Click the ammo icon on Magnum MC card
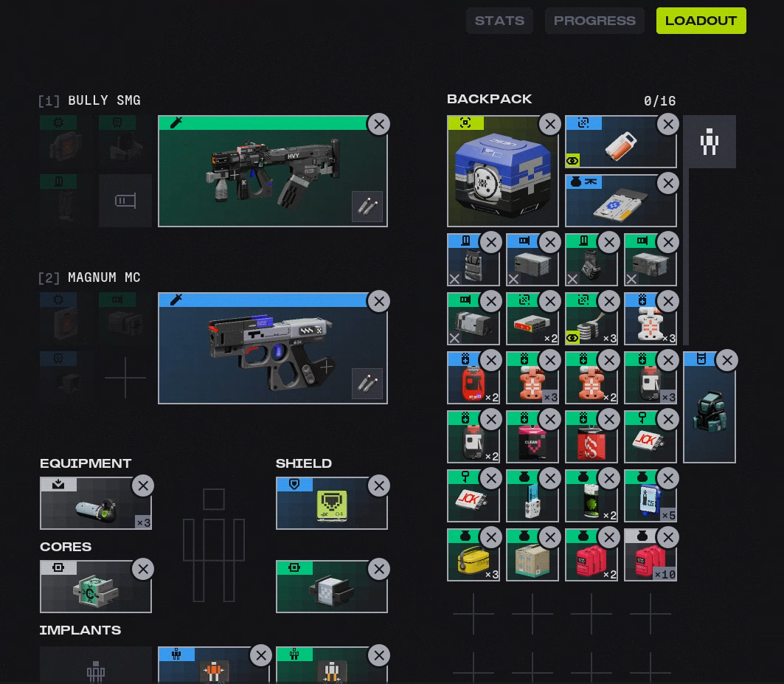 point(367,384)
